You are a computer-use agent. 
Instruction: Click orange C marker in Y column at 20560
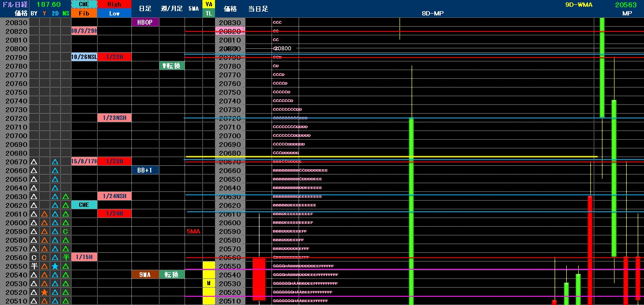pos(44,257)
